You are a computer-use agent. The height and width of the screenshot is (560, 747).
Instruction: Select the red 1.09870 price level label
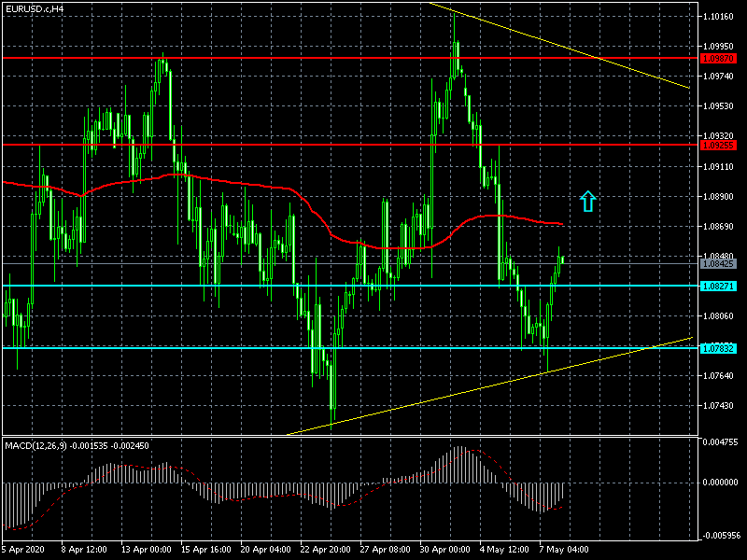[718, 58]
